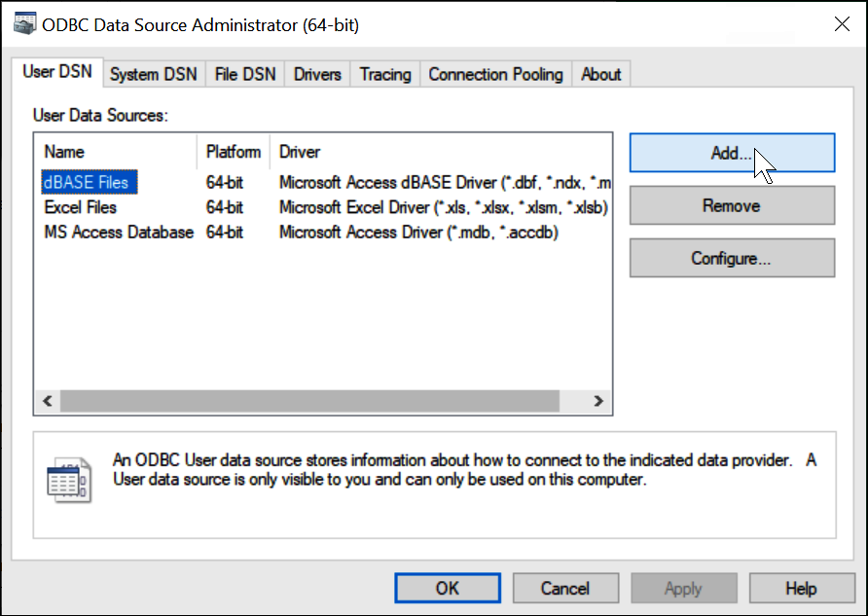Select the Excel Files data source
The image size is (868, 616).
(81, 207)
